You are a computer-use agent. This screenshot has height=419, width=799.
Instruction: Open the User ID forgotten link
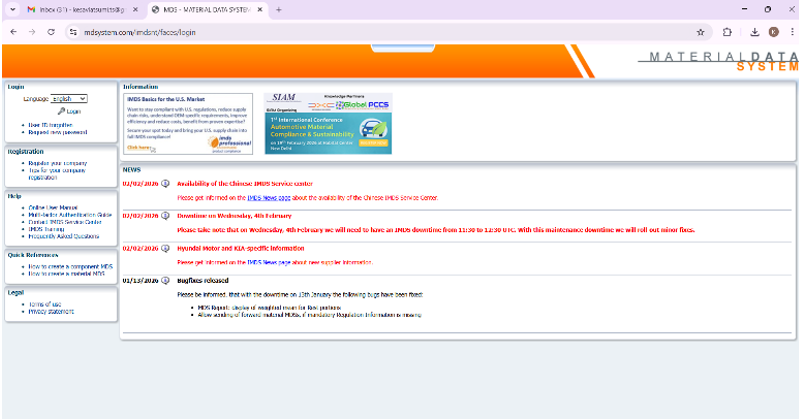(50, 125)
